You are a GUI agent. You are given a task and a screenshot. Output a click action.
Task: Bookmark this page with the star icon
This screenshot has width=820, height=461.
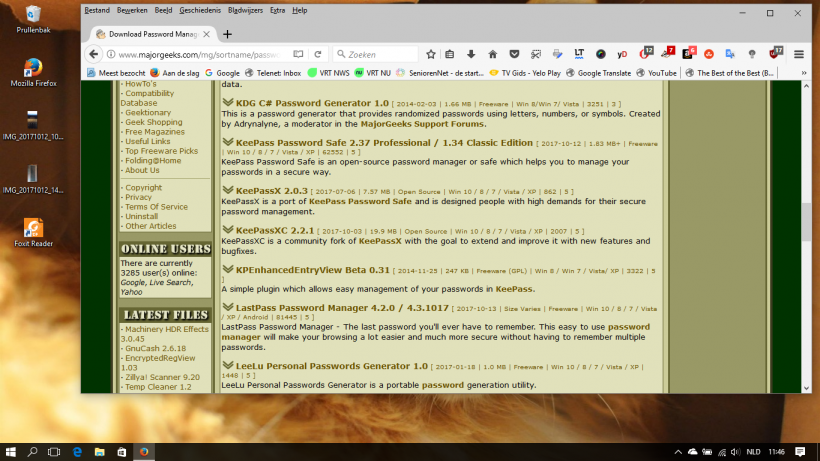(x=430, y=54)
